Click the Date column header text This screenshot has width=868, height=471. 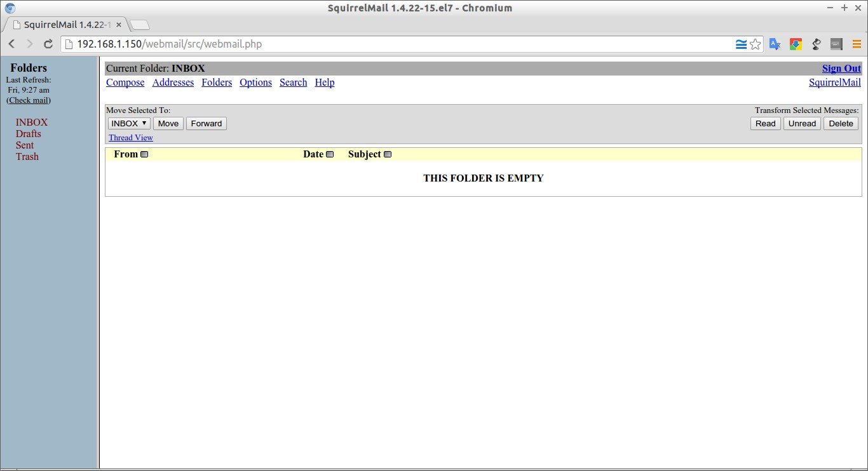313,154
